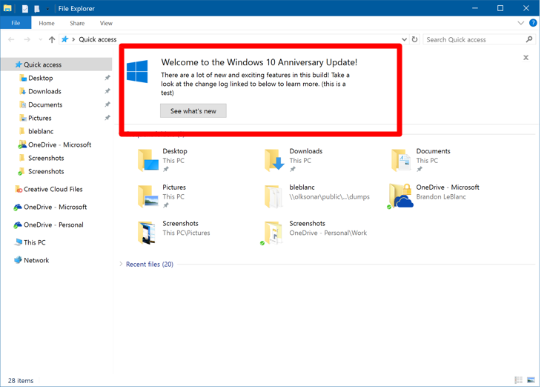Viewport: 547px width, 392px height.
Task: Go up one folder level
Action: (52, 39)
